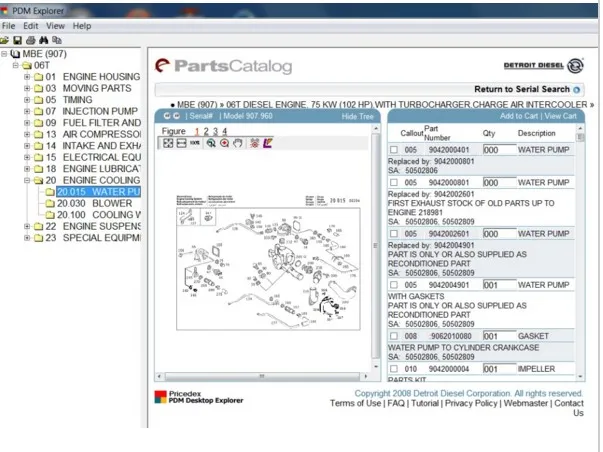Viewport: 603px width, 452px height.
Task: Click Add to Cart link
Action: pos(519,116)
